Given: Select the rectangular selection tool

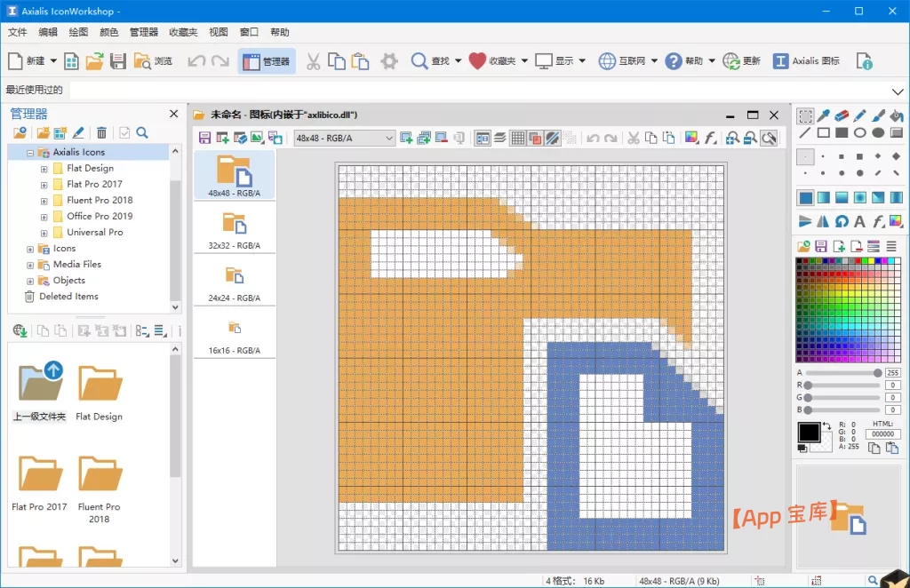Looking at the screenshot, I should (x=805, y=115).
